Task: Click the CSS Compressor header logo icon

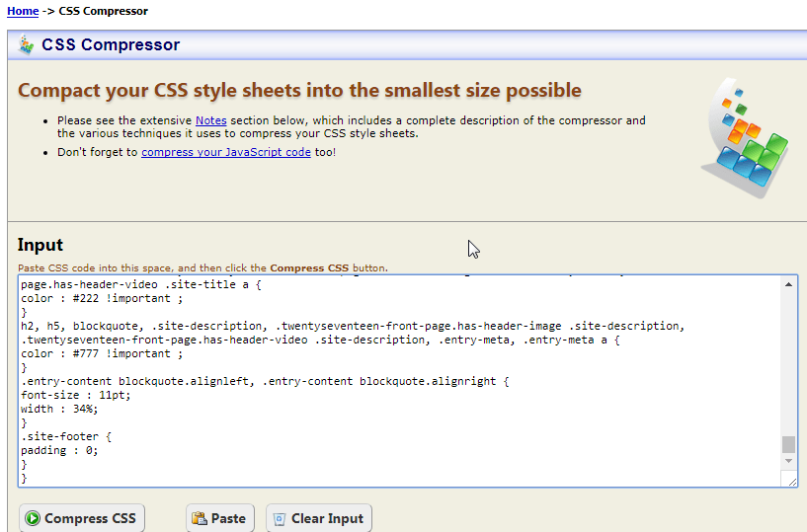Action: 27,45
